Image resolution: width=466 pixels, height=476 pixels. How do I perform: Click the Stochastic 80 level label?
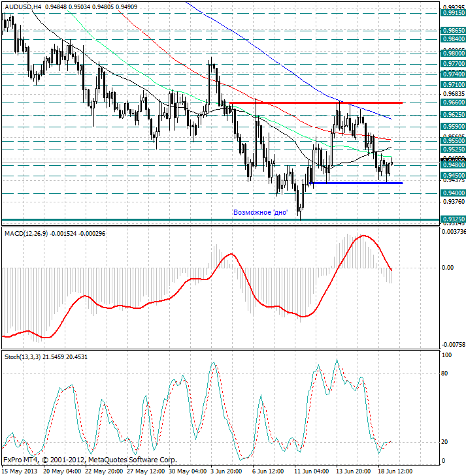pos(444,373)
